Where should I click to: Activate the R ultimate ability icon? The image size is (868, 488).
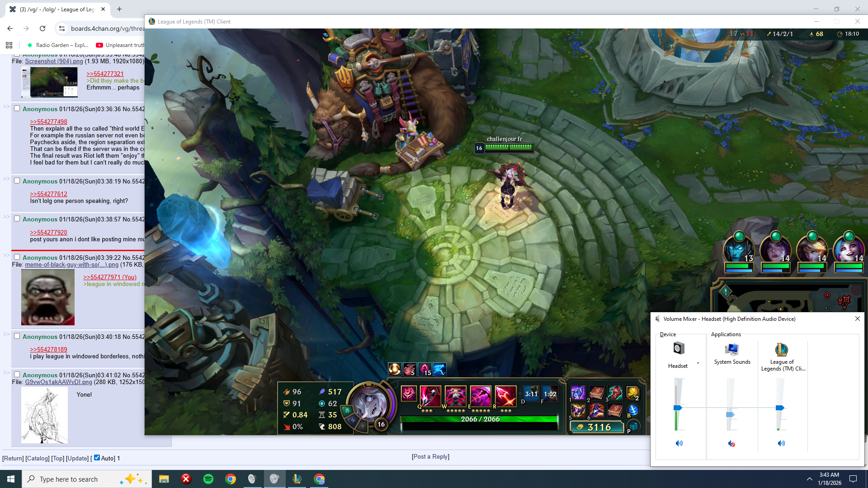pyautogui.click(x=505, y=395)
